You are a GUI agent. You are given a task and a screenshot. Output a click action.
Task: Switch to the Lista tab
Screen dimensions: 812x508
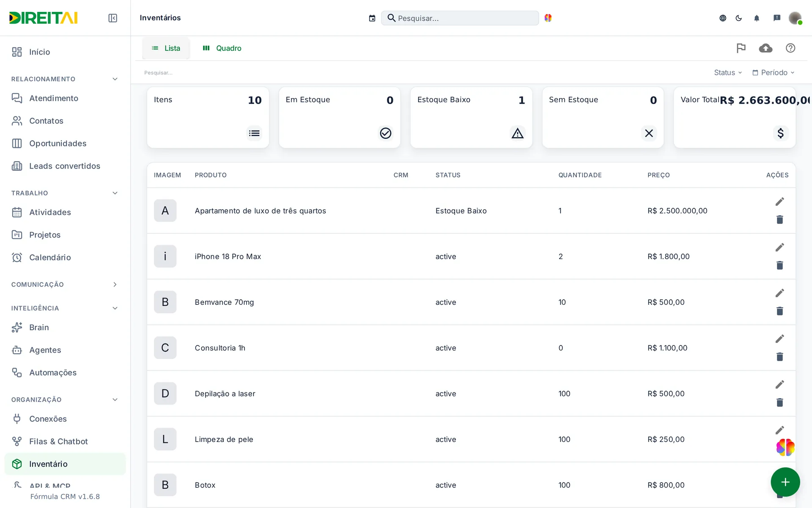166,48
